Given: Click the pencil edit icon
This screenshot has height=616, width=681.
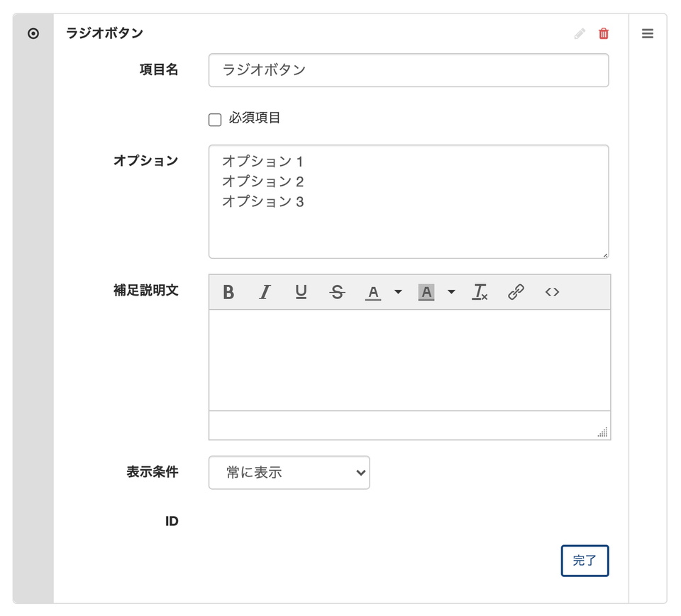Looking at the screenshot, I should 580,33.
